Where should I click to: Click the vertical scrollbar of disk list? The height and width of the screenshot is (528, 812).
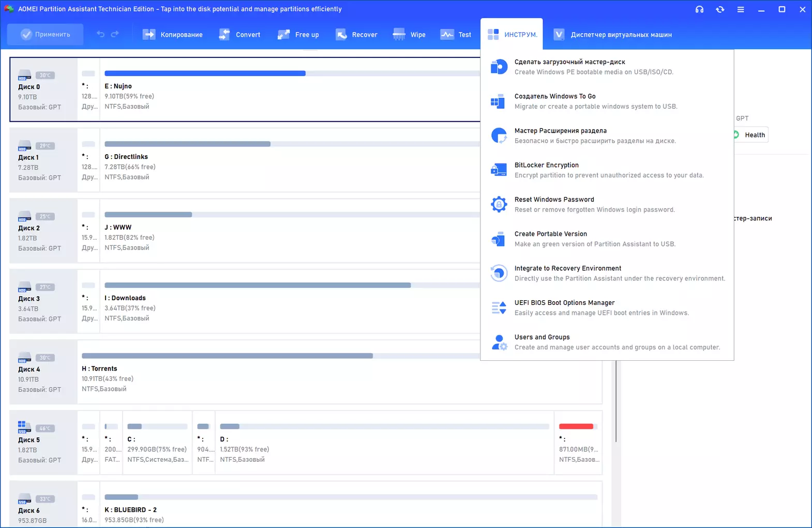pyautogui.click(x=615, y=401)
